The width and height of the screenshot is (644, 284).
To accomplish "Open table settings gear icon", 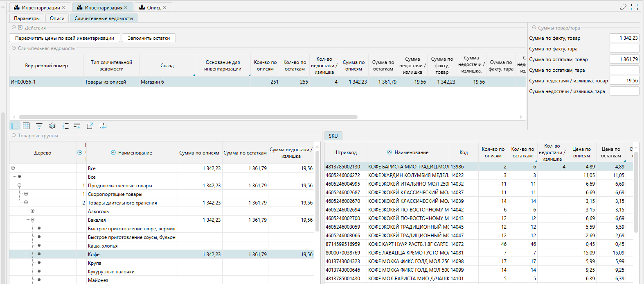I will pyautogui.click(x=52, y=126).
